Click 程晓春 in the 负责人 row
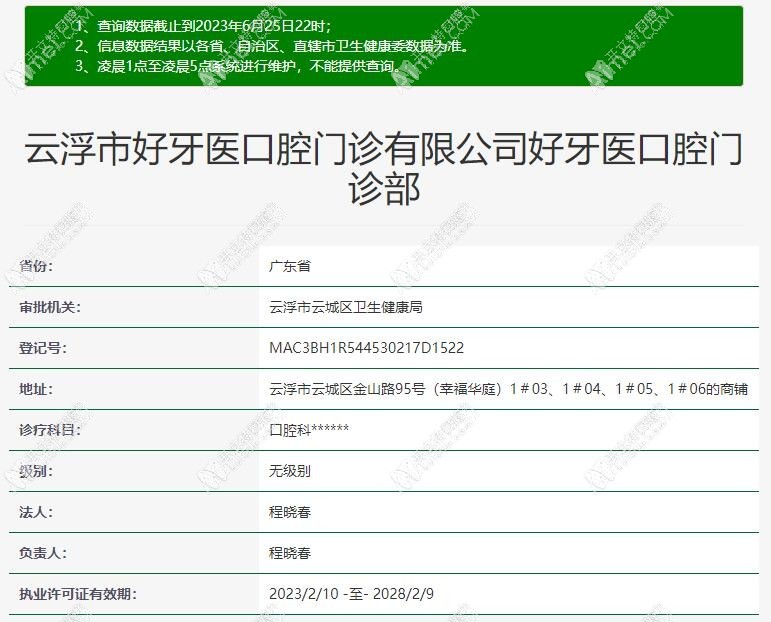The height and width of the screenshot is (622, 771). coord(290,553)
